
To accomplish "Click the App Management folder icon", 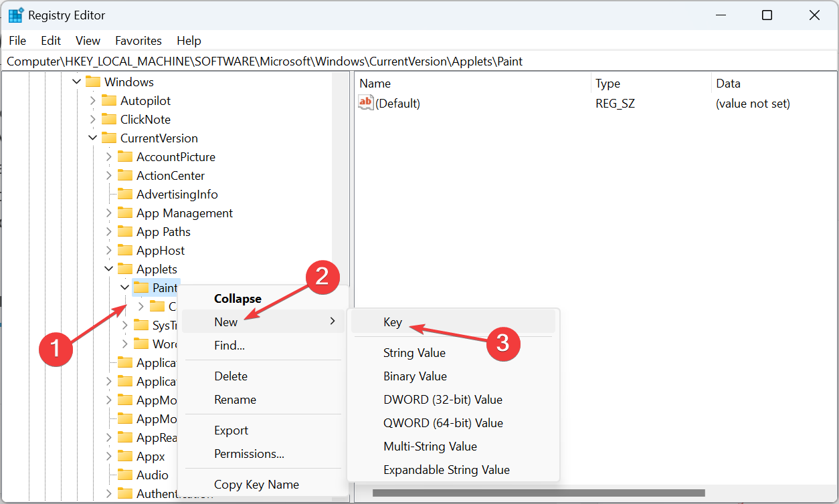I will 124,213.
